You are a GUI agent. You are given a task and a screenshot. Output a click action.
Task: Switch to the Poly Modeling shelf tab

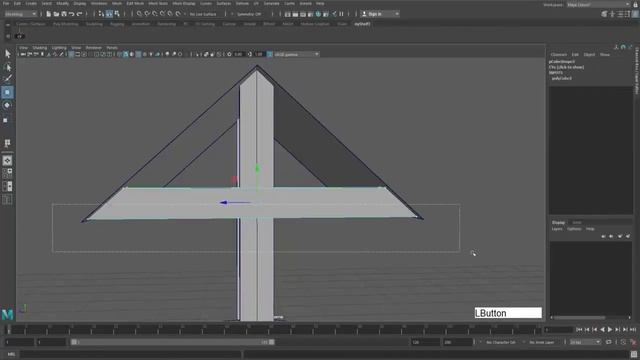65,24
